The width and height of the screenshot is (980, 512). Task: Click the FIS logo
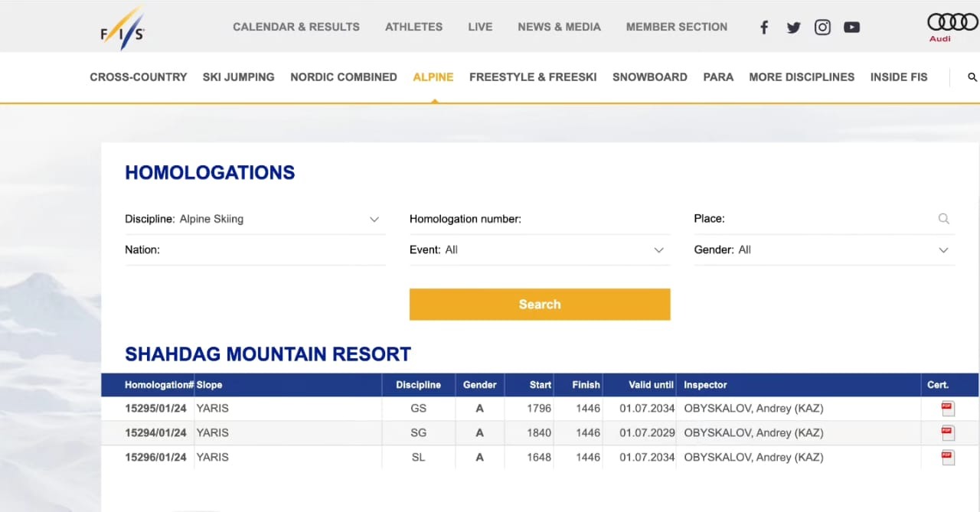tap(122, 31)
